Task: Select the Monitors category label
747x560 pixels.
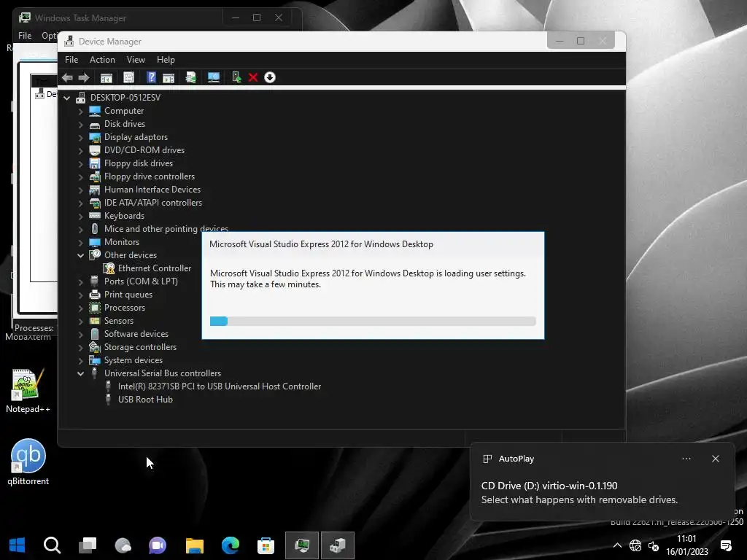Action: pos(122,242)
